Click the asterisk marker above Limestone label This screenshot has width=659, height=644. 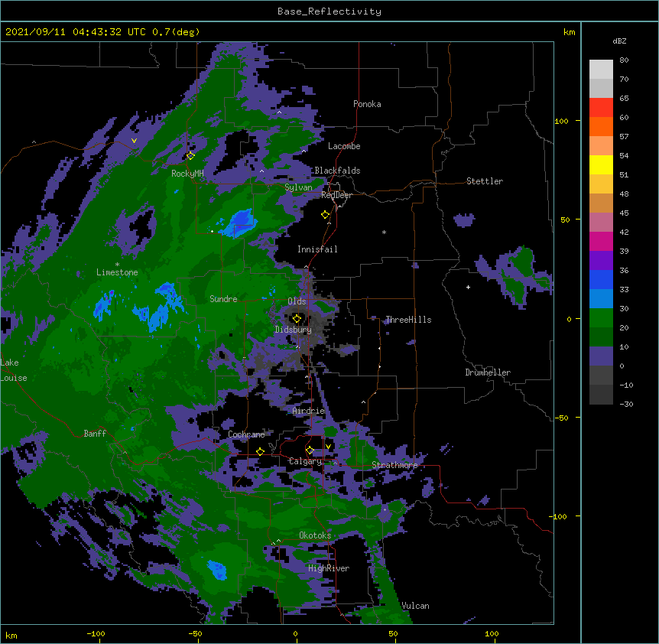(x=117, y=265)
